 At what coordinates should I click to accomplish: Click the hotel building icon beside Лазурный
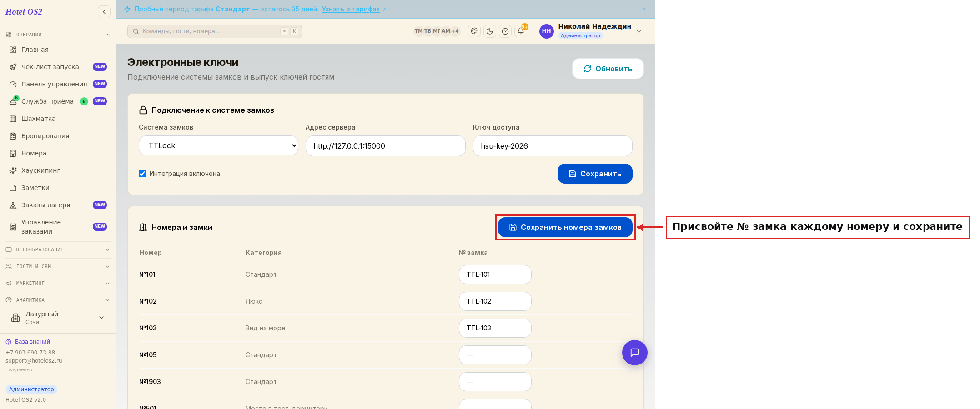tap(15, 318)
